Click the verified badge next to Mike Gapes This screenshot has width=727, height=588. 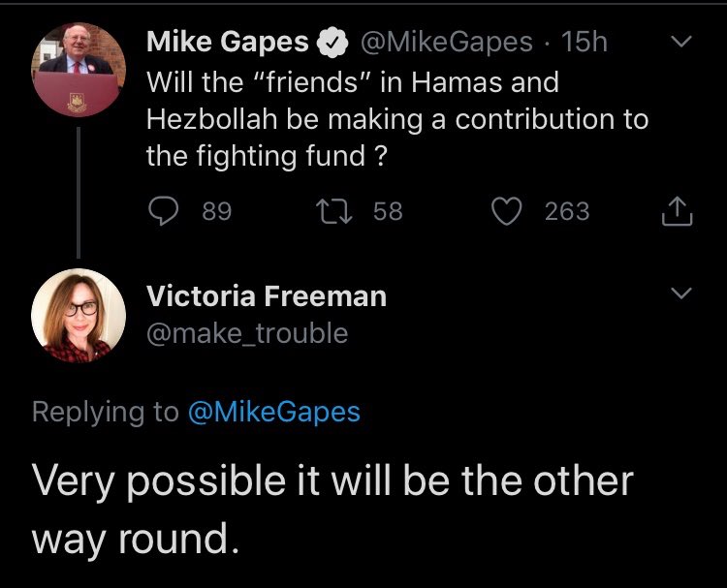332,43
